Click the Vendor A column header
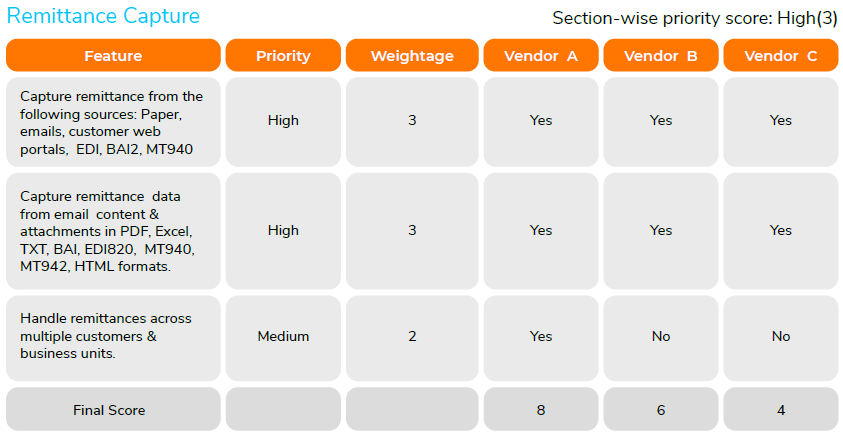 click(541, 56)
